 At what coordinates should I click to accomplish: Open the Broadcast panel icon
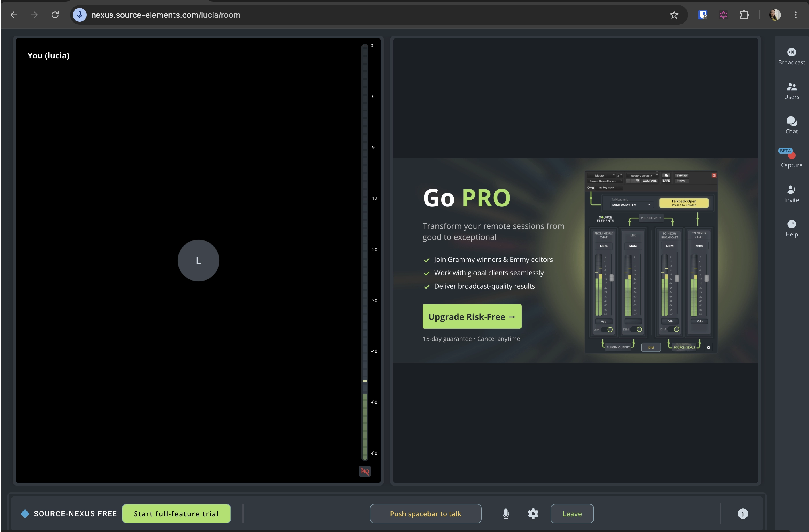tap(791, 52)
